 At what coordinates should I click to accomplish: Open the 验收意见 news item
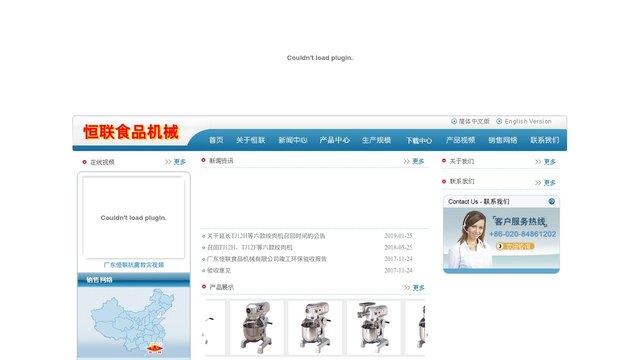218,270
